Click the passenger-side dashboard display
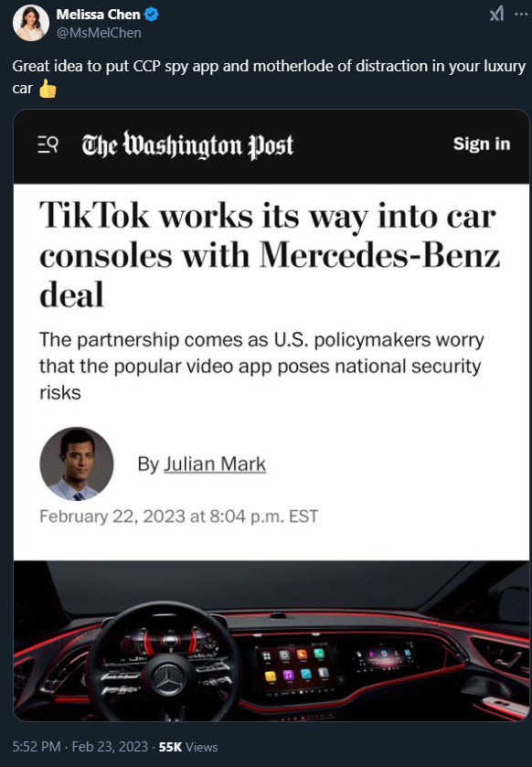 click(386, 655)
